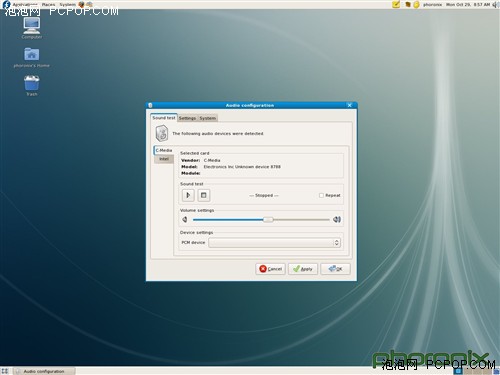Confirm with the OK button
This screenshot has height=375, width=500.
point(335,269)
